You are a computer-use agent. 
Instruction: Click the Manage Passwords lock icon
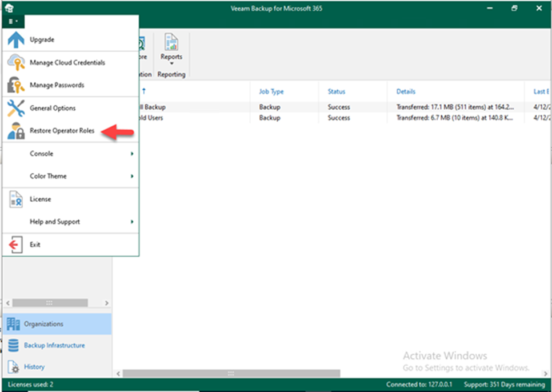(16, 85)
